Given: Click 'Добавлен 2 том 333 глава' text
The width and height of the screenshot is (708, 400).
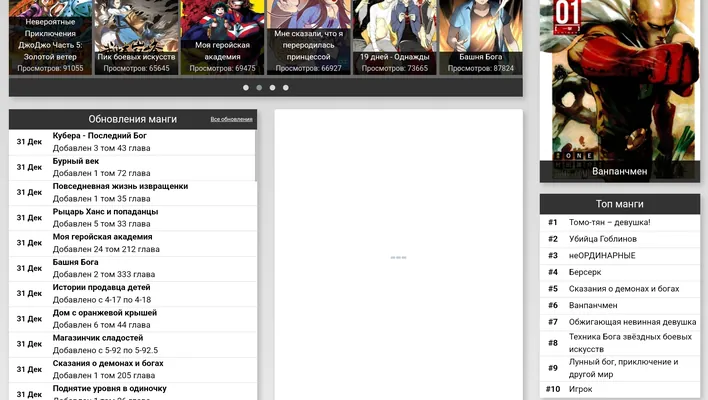Looking at the screenshot, I should 104,274.
